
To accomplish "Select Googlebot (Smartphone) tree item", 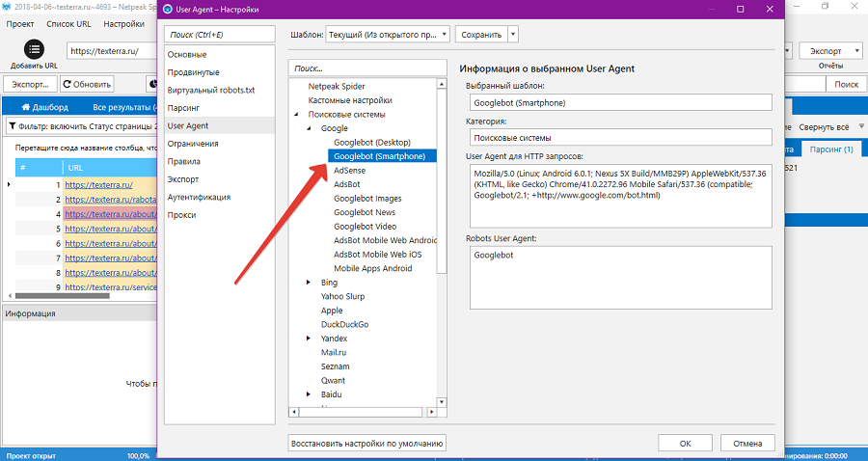I will pyautogui.click(x=382, y=156).
